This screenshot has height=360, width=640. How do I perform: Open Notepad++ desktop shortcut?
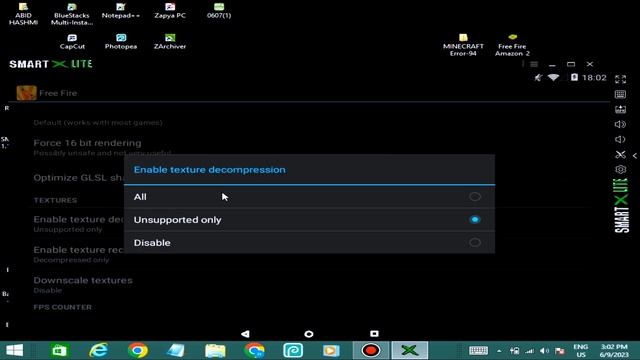tap(120, 11)
